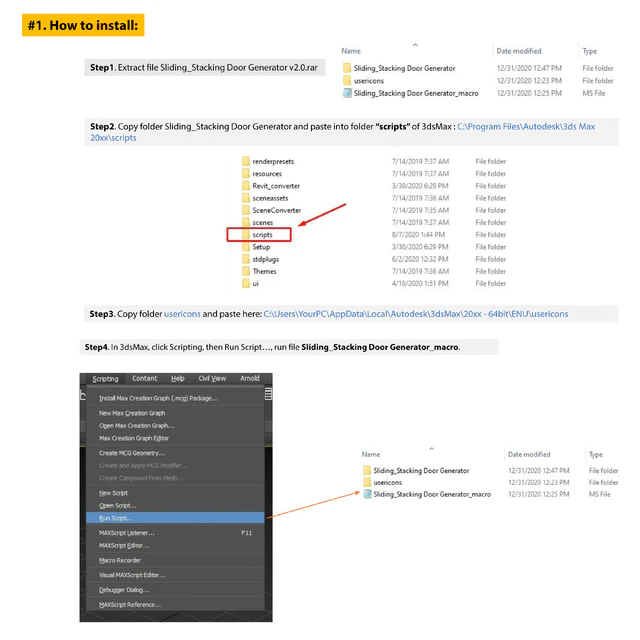Viewport: 640px width, 640px height.
Task: Click the renderpresets folder icon
Action: [245, 161]
